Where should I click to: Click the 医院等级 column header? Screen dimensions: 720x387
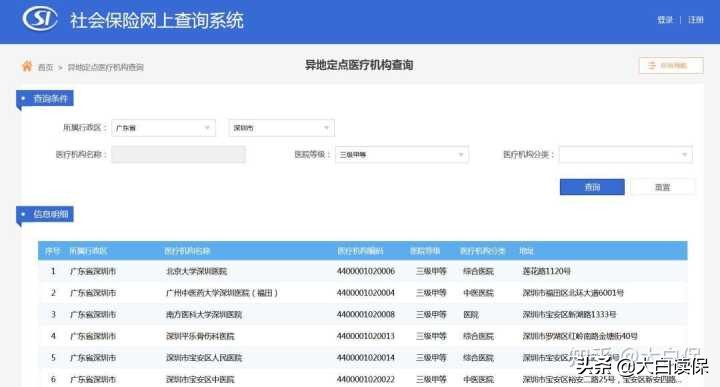(x=425, y=251)
